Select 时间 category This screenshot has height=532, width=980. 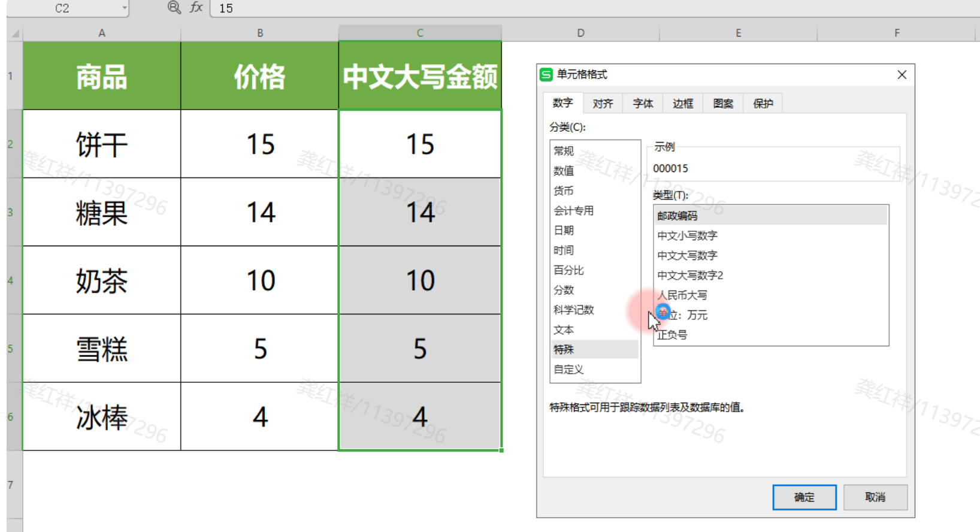tap(595, 250)
